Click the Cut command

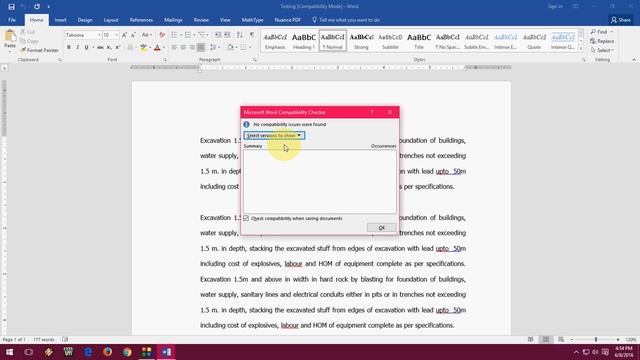(28, 32)
